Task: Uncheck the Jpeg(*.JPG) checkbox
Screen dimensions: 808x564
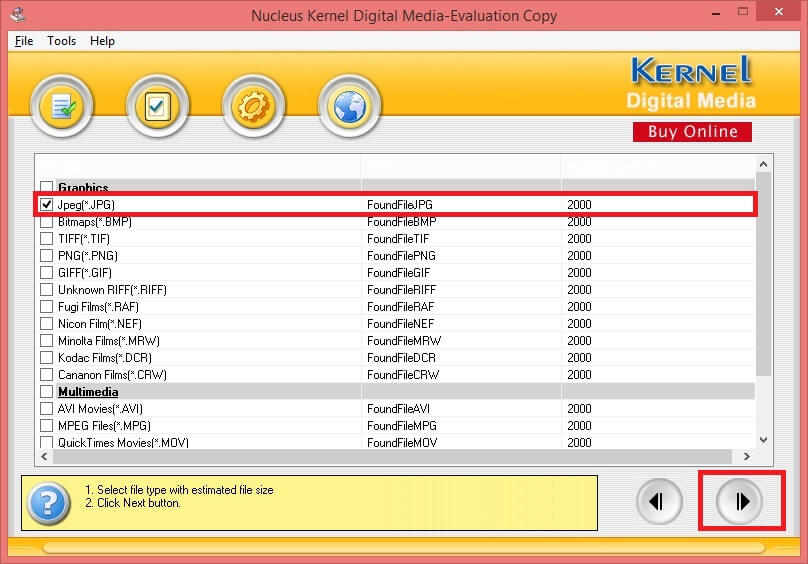Action: click(46, 204)
